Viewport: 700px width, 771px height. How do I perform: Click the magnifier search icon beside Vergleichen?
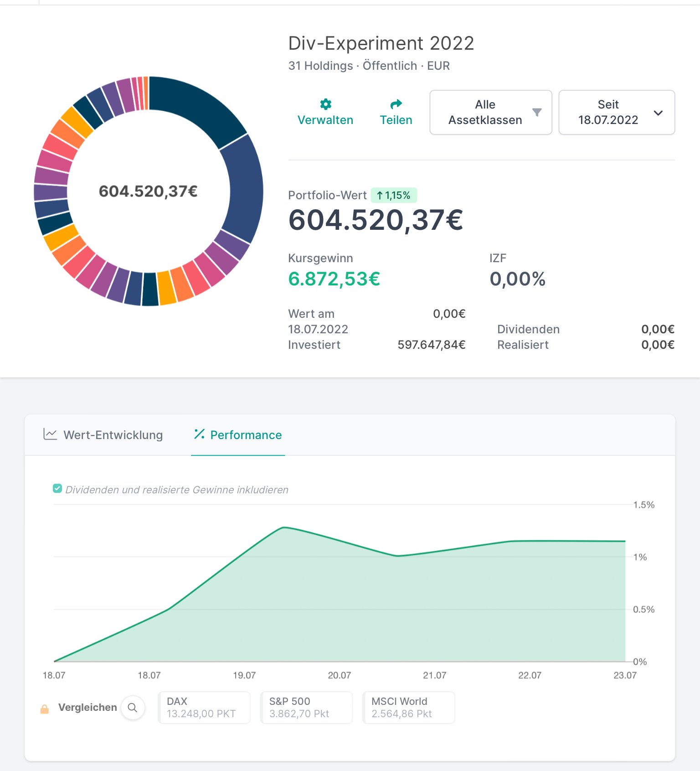(x=133, y=708)
